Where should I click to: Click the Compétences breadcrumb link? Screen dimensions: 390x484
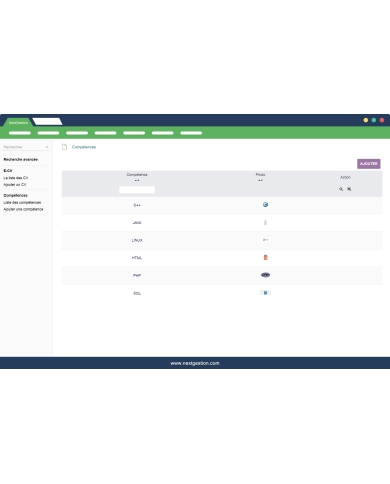pyautogui.click(x=84, y=147)
